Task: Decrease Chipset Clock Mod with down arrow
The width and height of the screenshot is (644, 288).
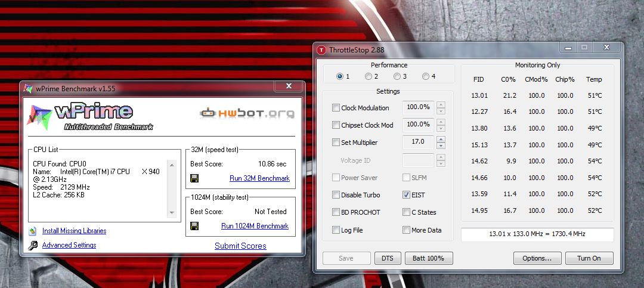Action: [441, 129]
